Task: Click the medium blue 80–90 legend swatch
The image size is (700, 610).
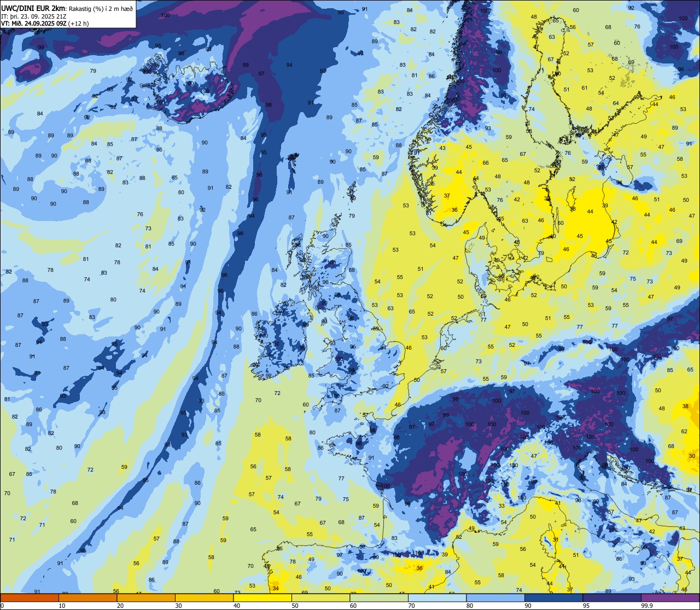Action: (x=495, y=597)
